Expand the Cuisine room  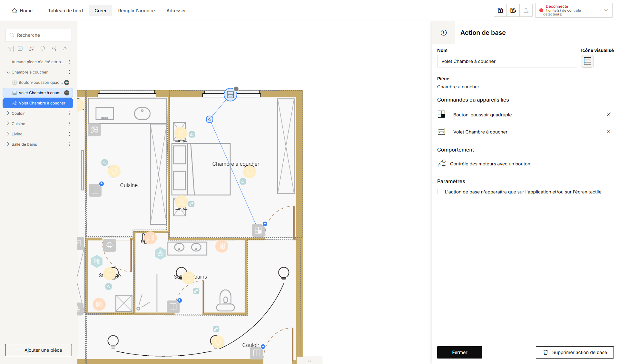[8, 124]
